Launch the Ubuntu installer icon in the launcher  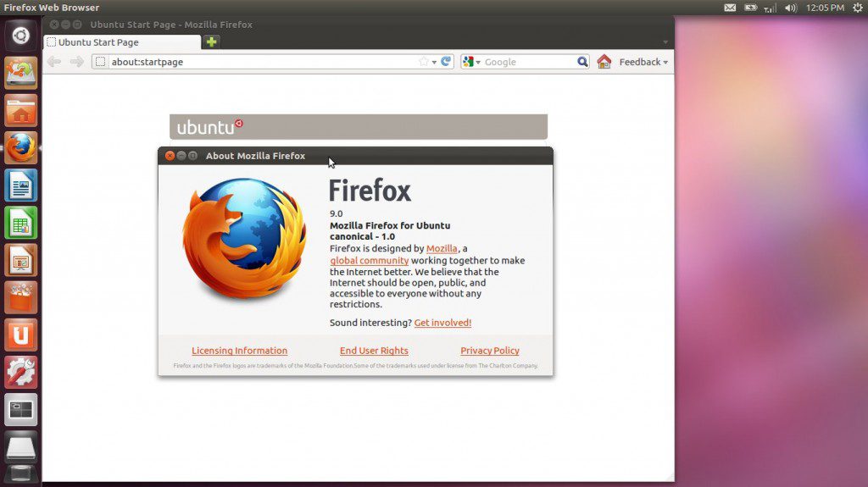point(21,73)
